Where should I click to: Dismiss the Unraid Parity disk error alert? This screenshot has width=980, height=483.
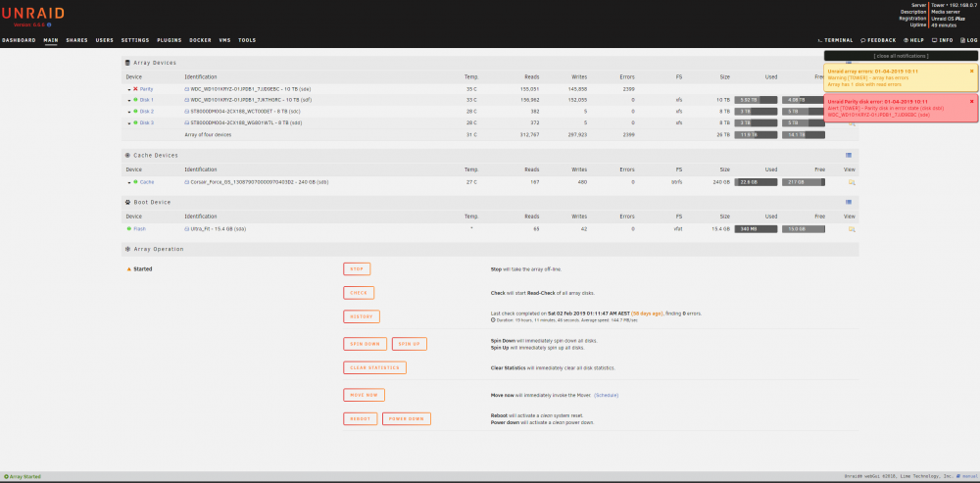pos(971,101)
